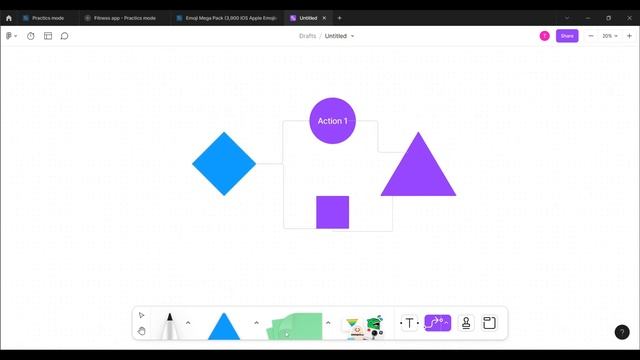Select the blue triangle shape tool

tap(224, 326)
